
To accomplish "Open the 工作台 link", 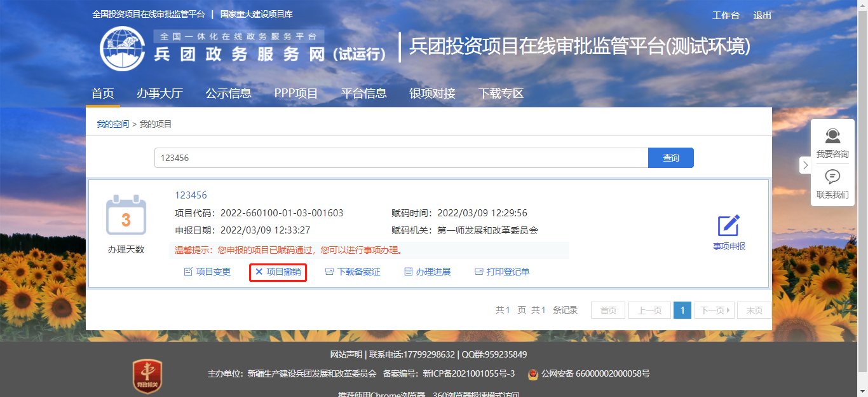I will [726, 15].
